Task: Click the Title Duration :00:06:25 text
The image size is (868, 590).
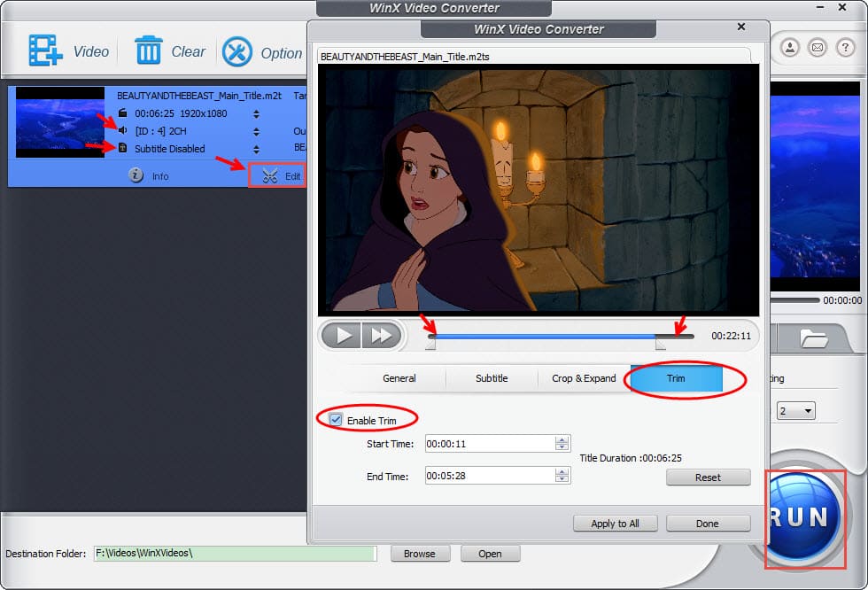Action: tap(631, 458)
